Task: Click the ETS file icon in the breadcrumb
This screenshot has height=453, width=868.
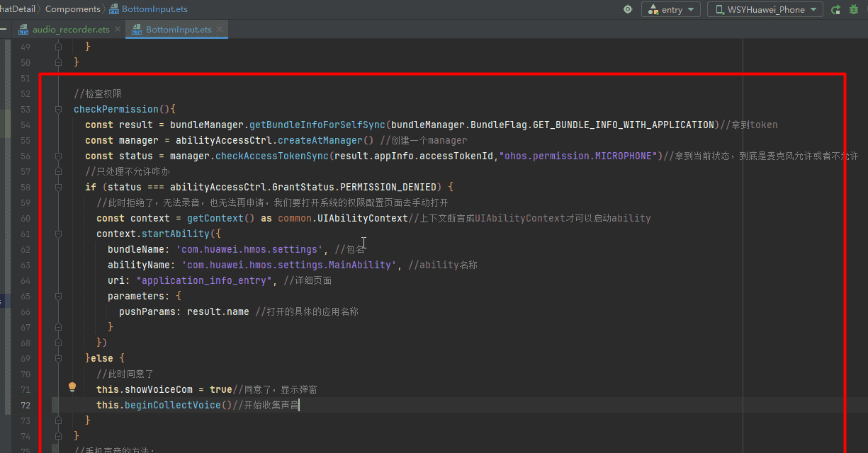Action: (114, 9)
